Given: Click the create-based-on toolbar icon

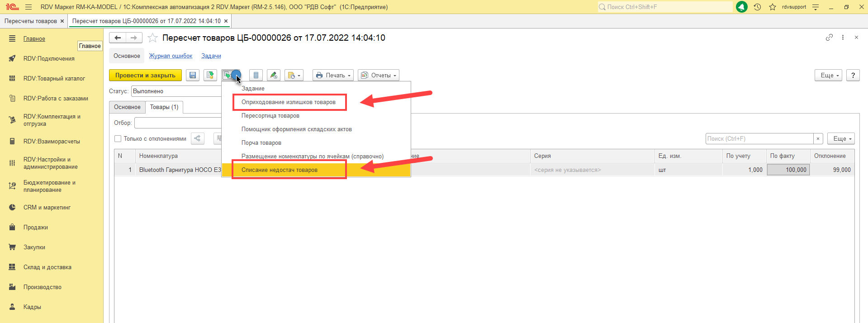Looking at the screenshot, I should click(x=231, y=75).
